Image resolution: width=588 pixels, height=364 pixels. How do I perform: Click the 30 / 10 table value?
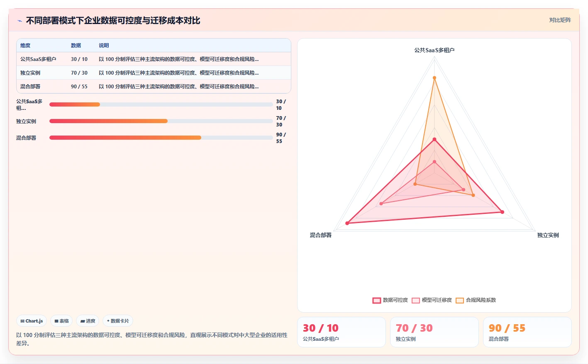pyautogui.click(x=79, y=59)
